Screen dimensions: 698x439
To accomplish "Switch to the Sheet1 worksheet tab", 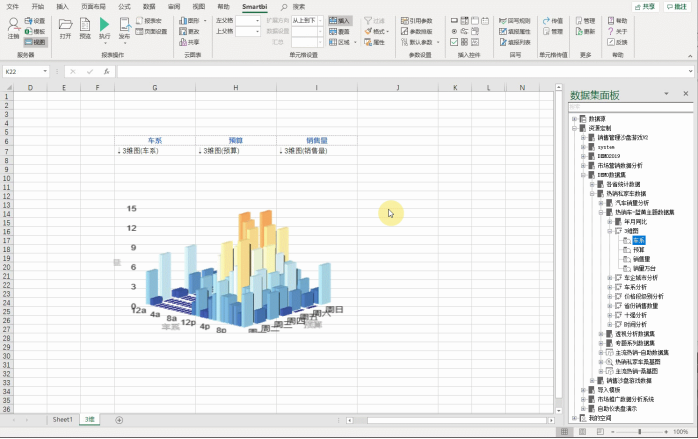I will click(62, 419).
